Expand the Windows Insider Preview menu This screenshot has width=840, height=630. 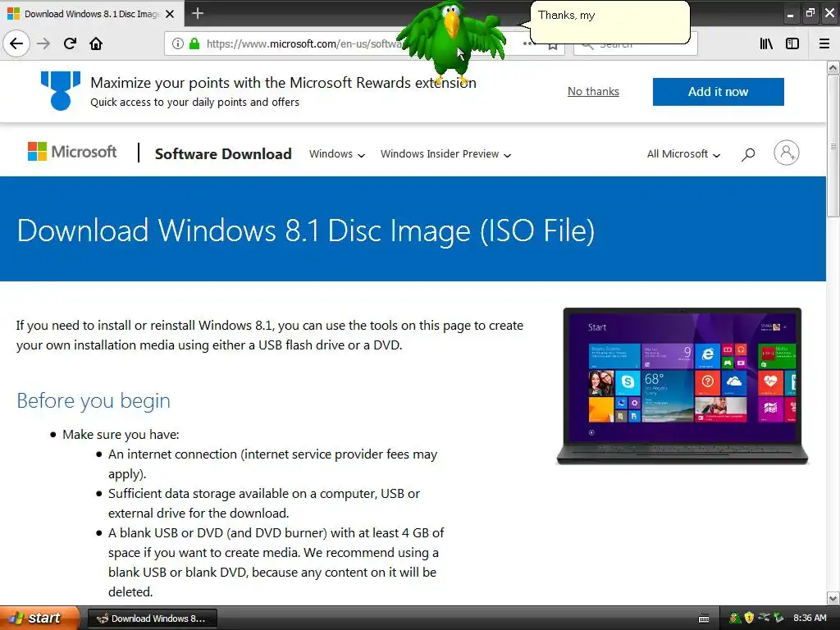(445, 154)
